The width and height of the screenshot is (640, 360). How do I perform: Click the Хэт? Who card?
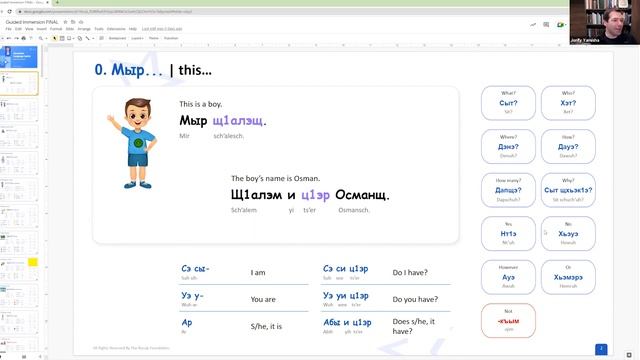point(568,103)
